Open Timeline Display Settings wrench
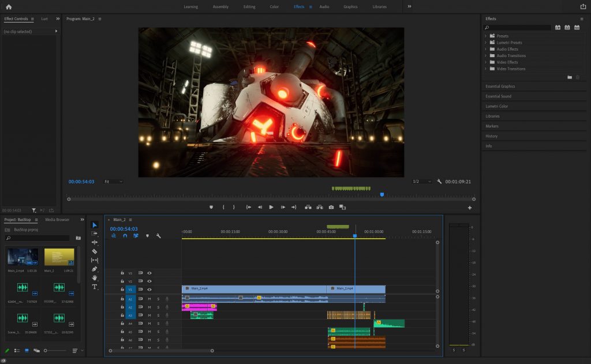The width and height of the screenshot is (591, 364). tap(158, 236)
